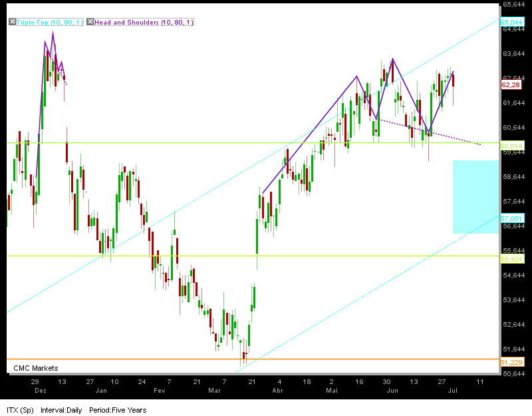Click the Mai month label on time axis

click(332, 391)
